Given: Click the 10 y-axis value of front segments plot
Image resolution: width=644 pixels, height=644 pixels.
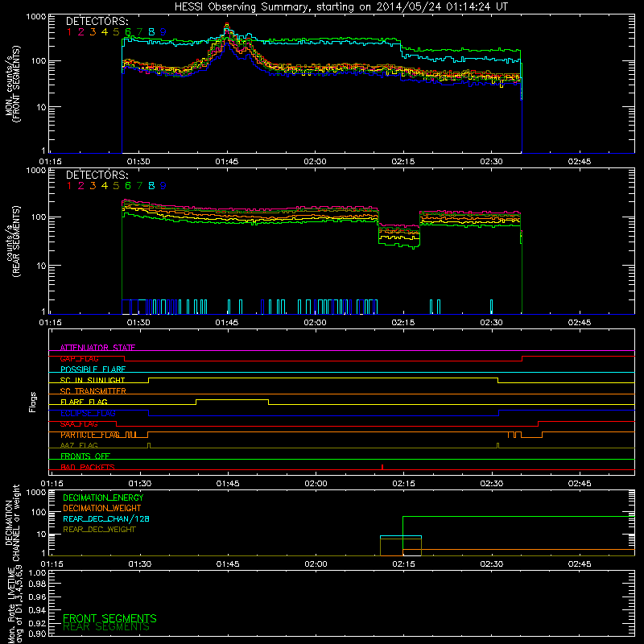Looking at the screenshot, I should point(43,108).
